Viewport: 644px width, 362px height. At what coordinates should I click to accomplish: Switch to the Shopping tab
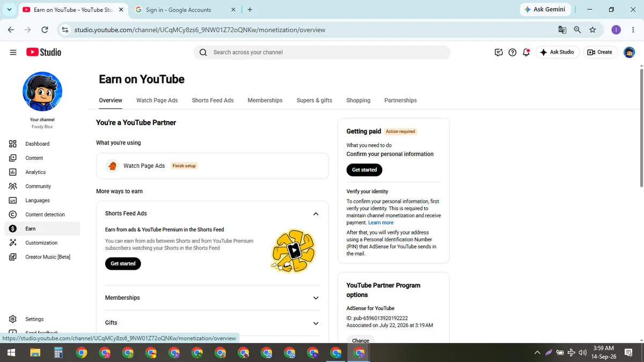click(x=358, y=100)
